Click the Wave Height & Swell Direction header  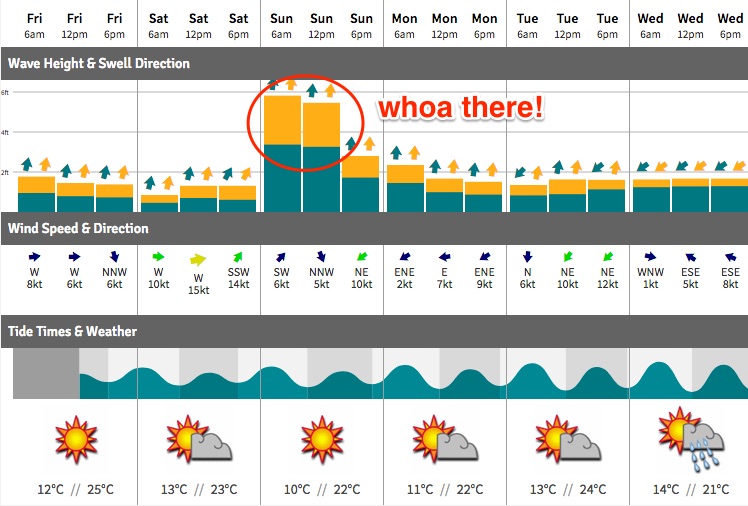(x=374, y=63)
